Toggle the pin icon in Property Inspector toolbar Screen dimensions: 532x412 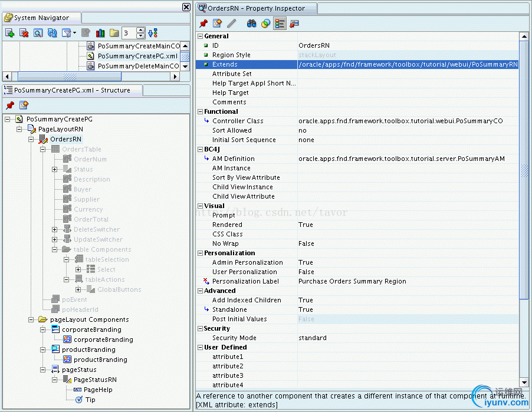point(203,24)
